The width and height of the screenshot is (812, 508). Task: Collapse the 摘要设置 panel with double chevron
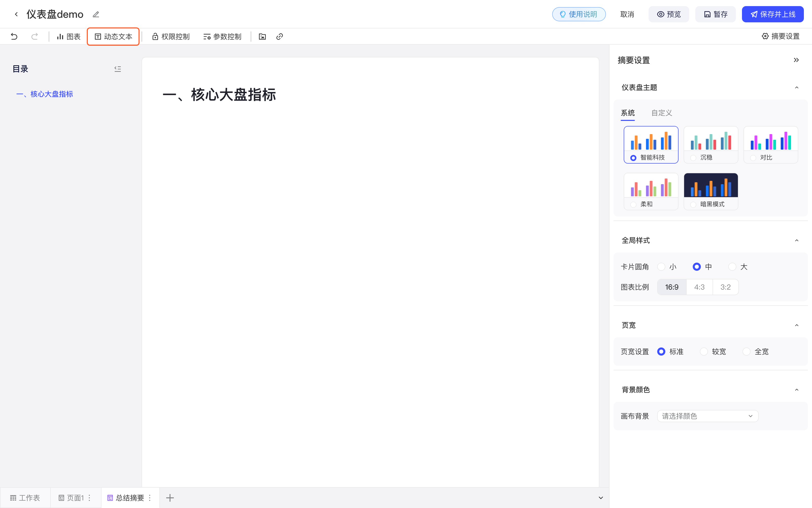pyautogui.click(x=796, y=60)
